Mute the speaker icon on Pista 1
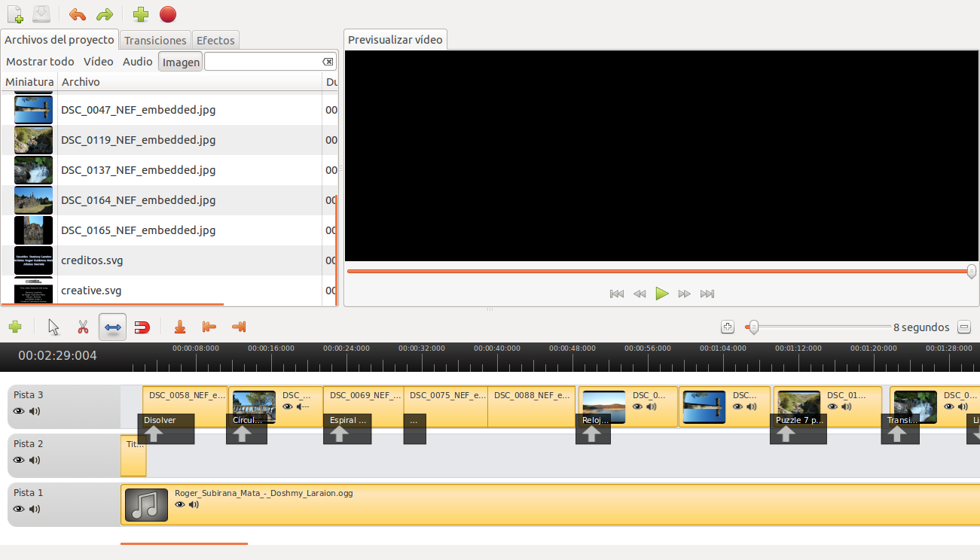Screen dimensions: 980x560 point(34,509)
